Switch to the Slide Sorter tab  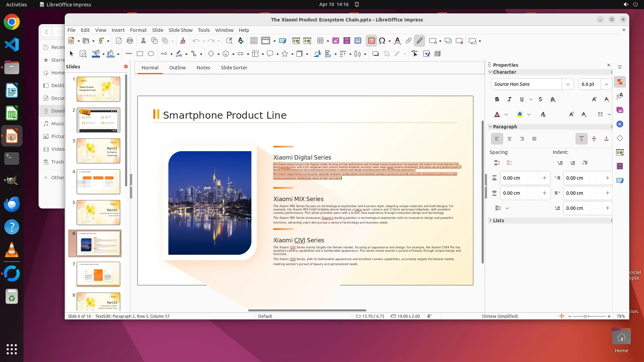coord(234,68)
